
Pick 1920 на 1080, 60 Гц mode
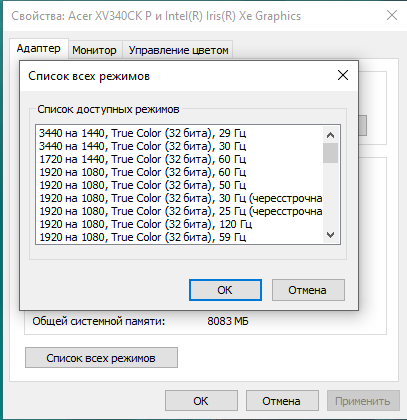click(x=179, y=172)
